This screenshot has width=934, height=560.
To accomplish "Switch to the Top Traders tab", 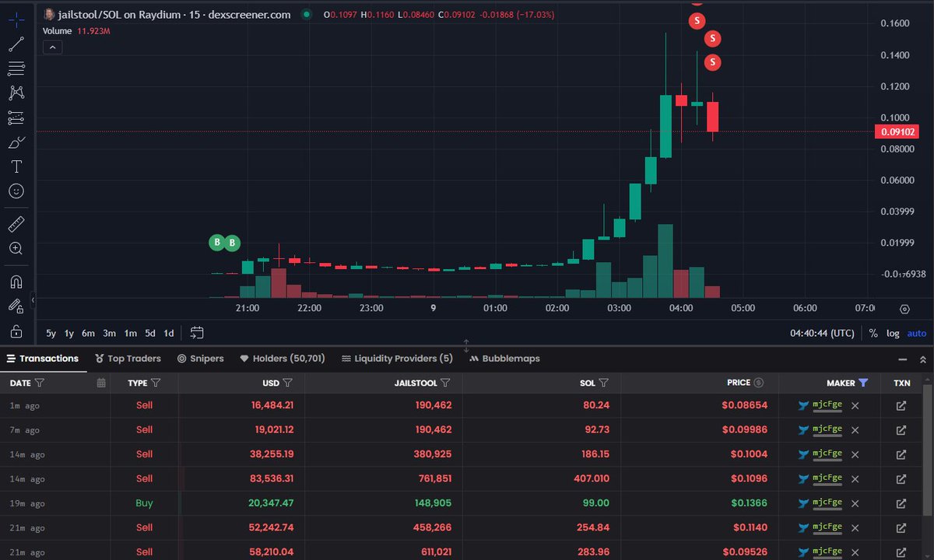I will click(x=128, y=359).
